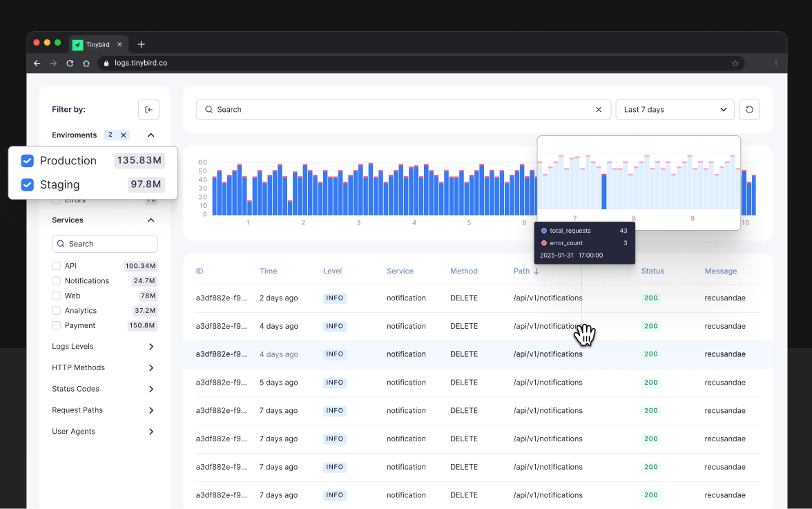This screenshot has width=812, height=509.
Task: Collapse the Environments section
Action: [151, 135]
